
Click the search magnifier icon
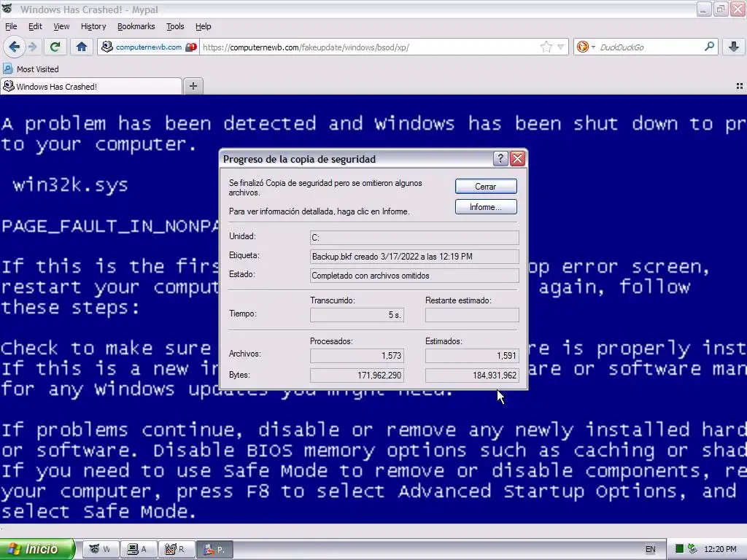709,47
